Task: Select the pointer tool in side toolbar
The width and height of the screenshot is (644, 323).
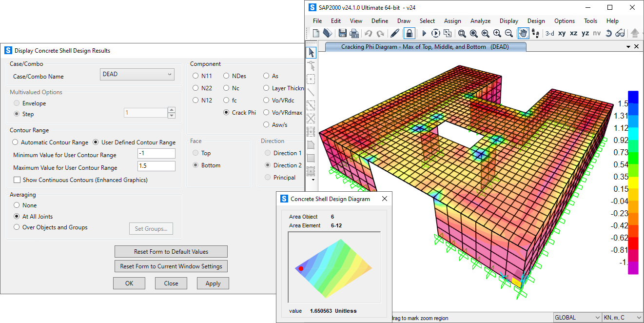Action: pyautogui.click(x=311, y=53)
